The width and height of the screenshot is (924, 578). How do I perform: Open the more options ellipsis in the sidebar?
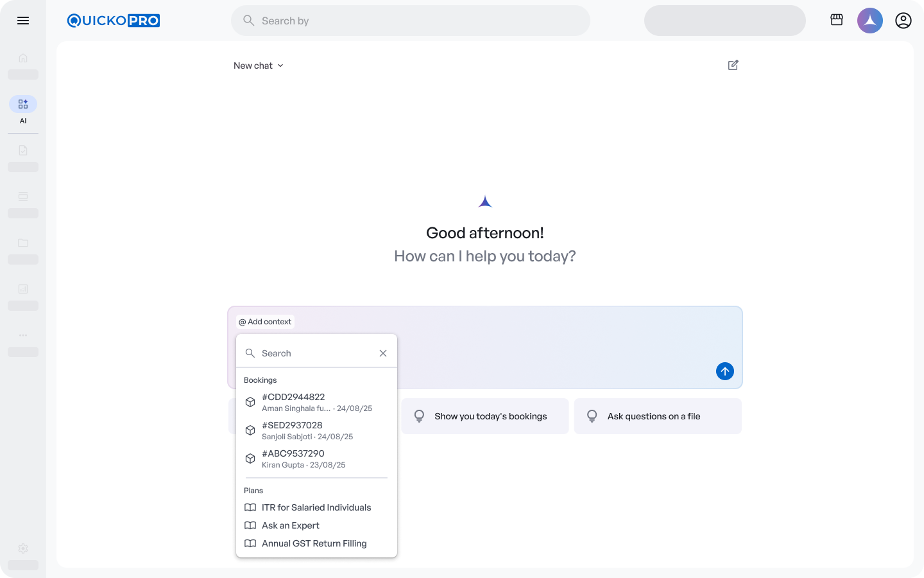pyautogui.click(x=23, y=335)
